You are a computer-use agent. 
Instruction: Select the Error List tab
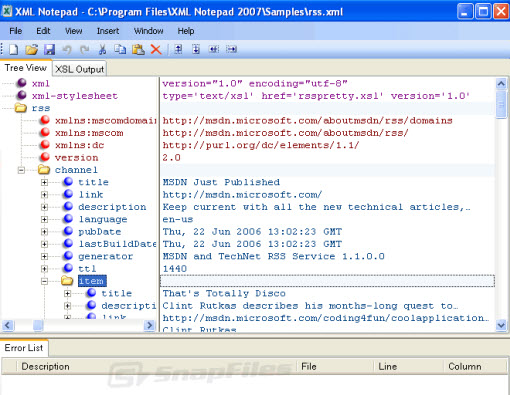[24, 348]
